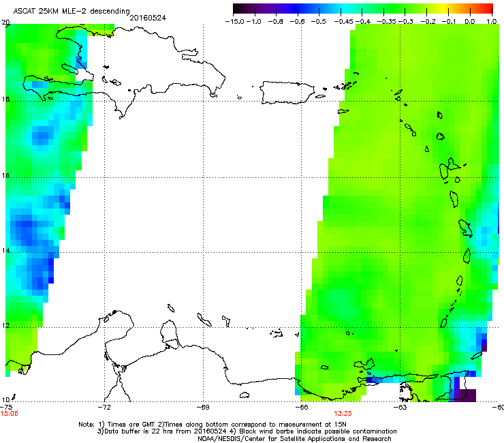This screenshot has height=443, width=504.
Task: Click the colorbar label -15.0
Action: [x=235, y=22]
